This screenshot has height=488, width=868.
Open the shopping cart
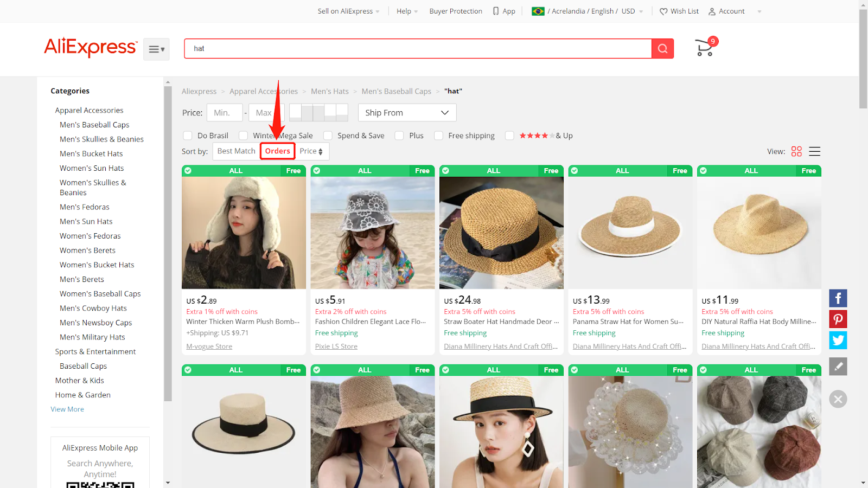[x=706, y=48]
